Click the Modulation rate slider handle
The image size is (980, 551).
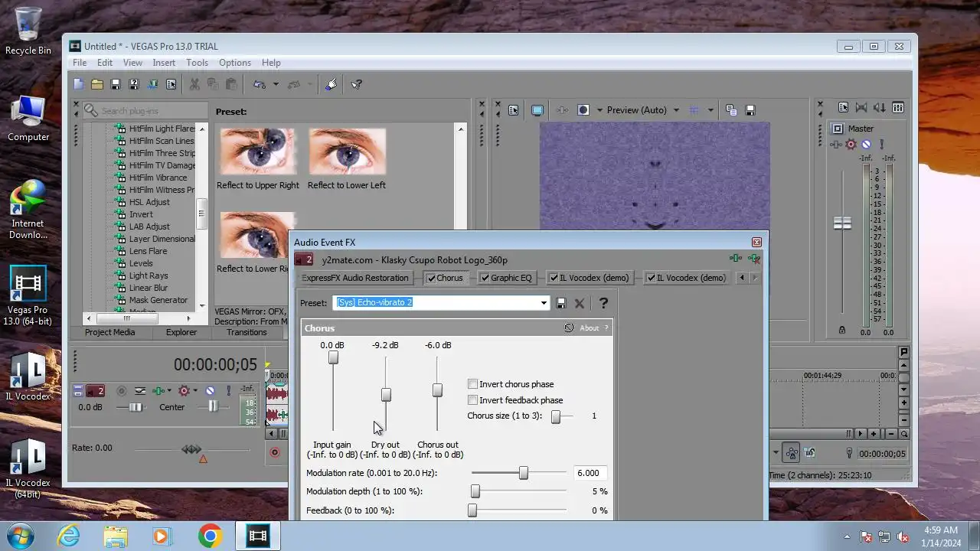tap(523, 473)
